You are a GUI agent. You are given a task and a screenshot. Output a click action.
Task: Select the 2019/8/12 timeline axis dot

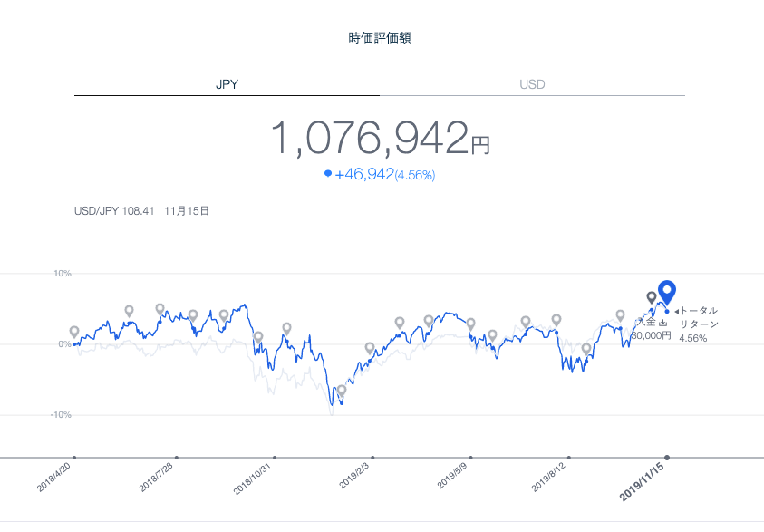(569, 457)
